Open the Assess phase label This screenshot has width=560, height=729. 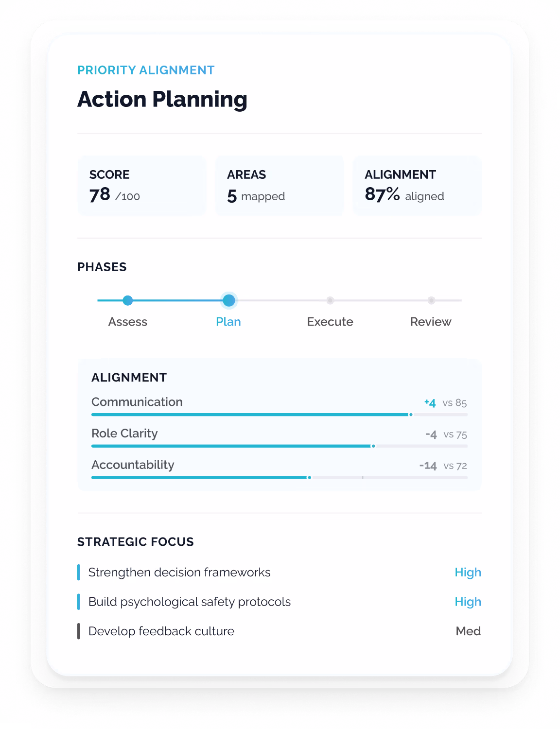click(x=128, y=322)
